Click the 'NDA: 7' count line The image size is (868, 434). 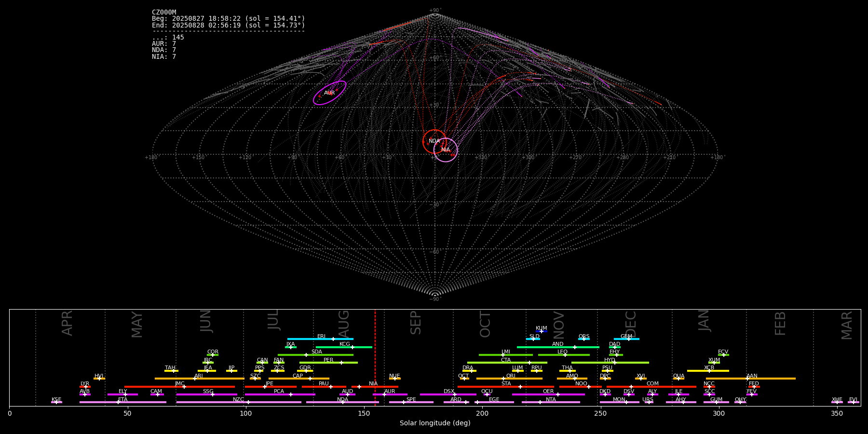point(164,50)
